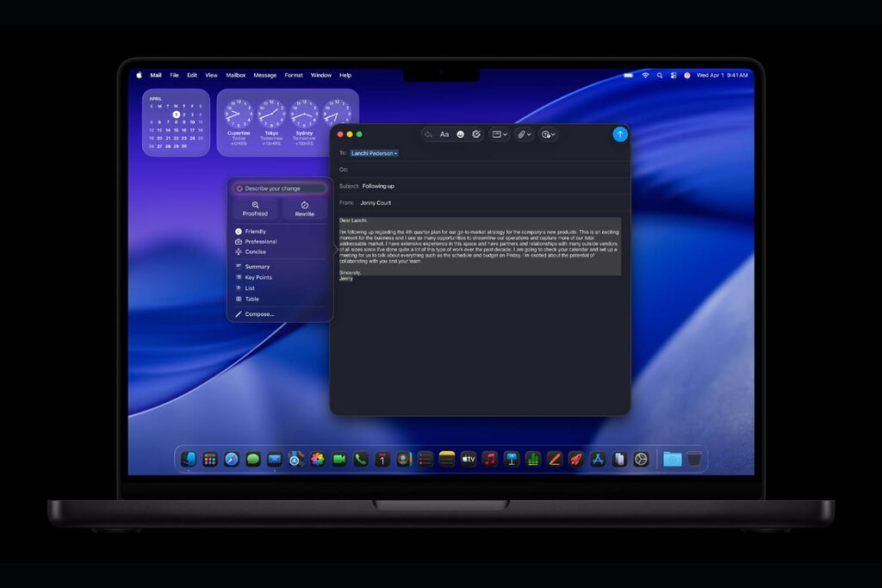This screenshot has width=882, height=588.
Task: Click the Describe your change field
Action: click(271, 188)
